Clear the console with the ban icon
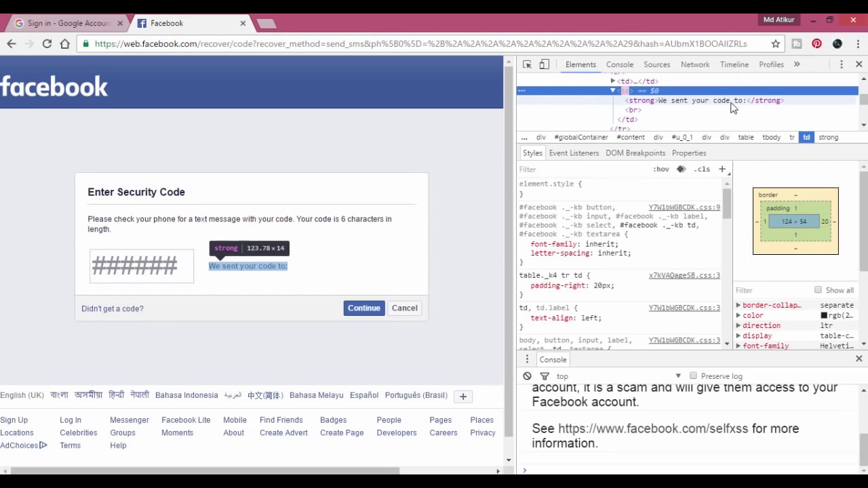The height and width of the screenshot is (488, 868). [x=527, y=376]
